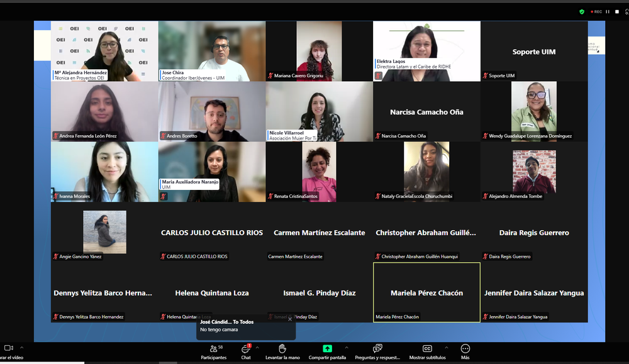Select Jose Chira's video tile

pos(211,50)
